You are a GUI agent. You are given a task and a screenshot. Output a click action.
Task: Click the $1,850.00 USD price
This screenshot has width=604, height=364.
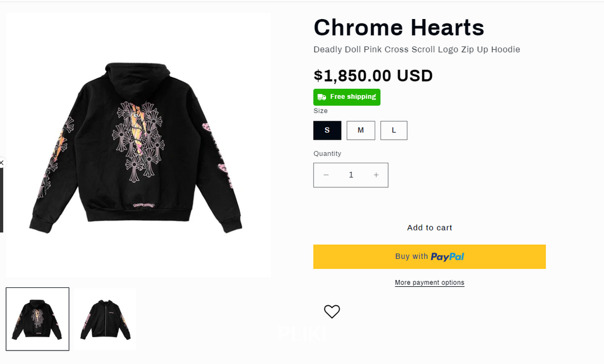click(x=373, y=75)
